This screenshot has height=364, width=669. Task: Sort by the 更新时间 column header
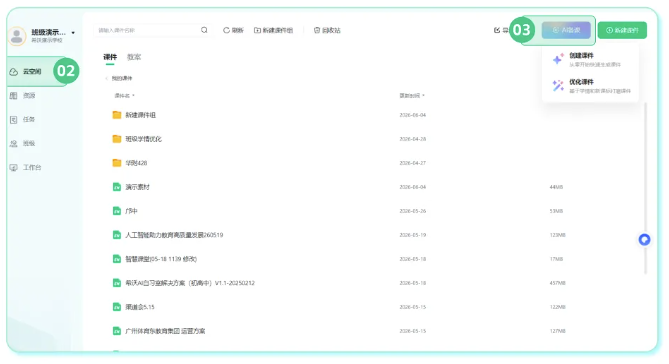(x=412, y=96)
